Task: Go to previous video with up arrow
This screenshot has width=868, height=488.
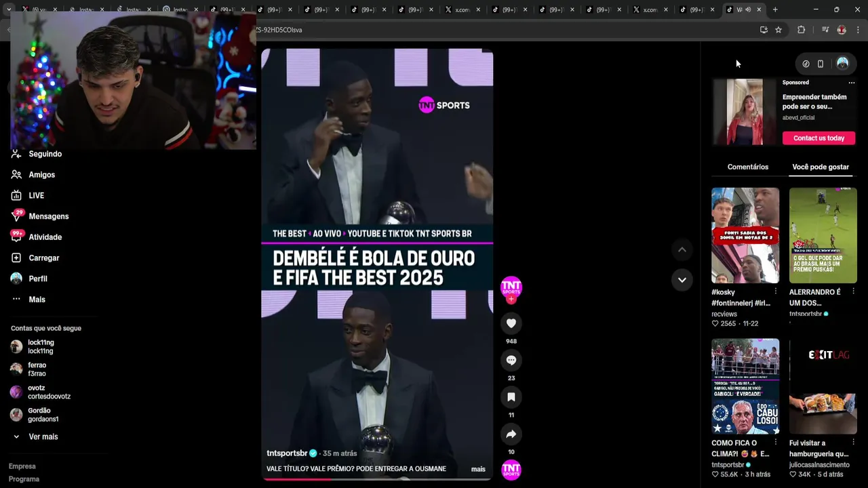Action: pyautogui.click(x=682, y=249)
